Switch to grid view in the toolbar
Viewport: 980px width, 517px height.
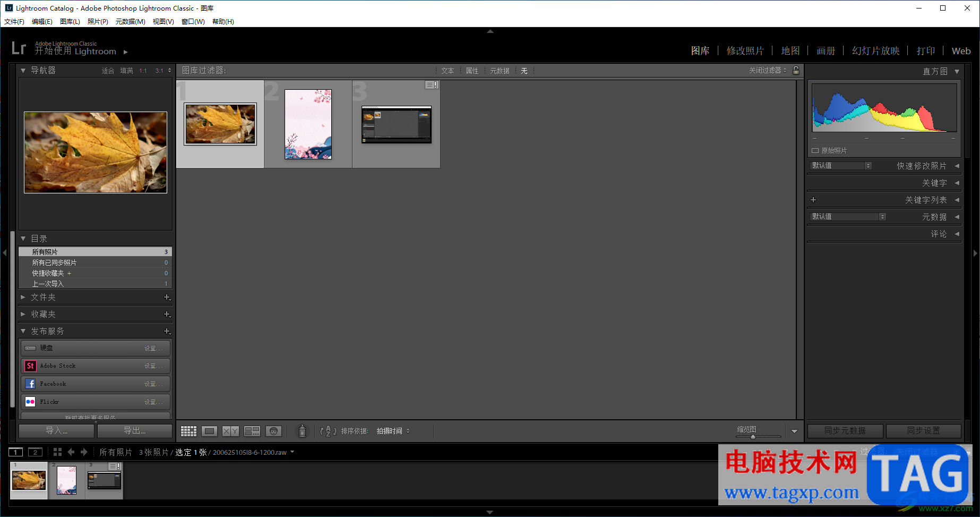point(188,431)
